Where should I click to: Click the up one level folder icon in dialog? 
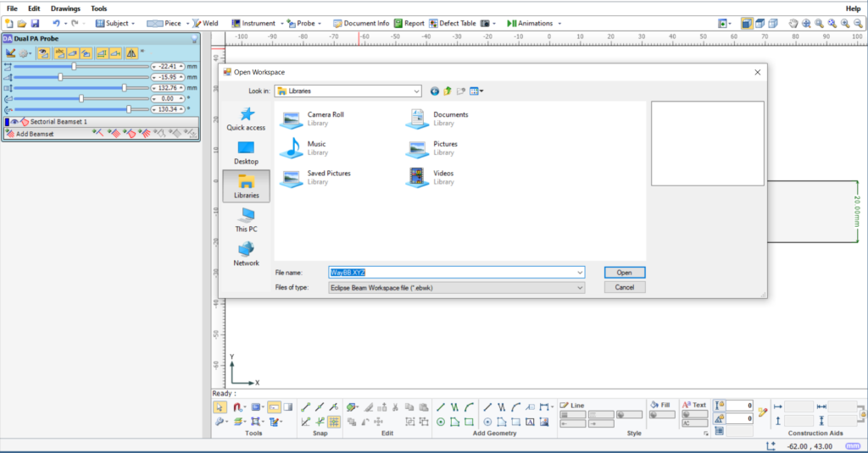tap(448, 91)
